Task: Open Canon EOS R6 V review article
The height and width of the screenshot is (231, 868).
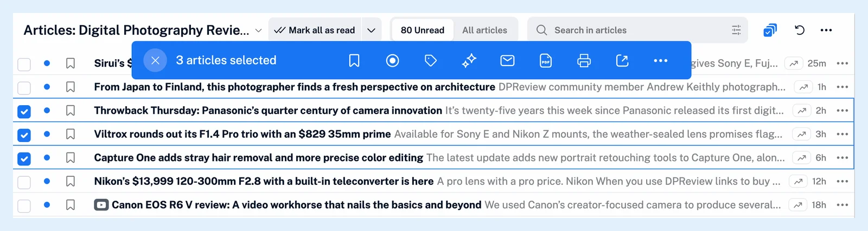Action: pos(296,205)
